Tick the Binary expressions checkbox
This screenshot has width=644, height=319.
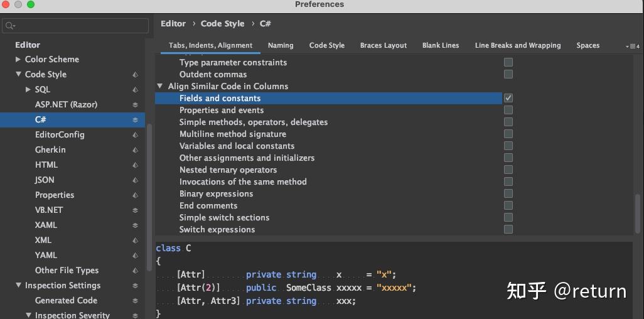508,193
